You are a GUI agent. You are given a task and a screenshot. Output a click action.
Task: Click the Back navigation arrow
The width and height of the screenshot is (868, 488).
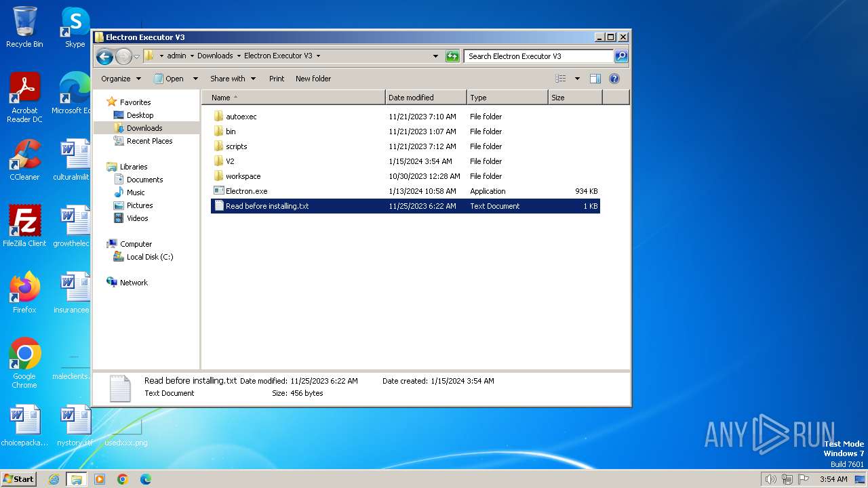(104, 56)
